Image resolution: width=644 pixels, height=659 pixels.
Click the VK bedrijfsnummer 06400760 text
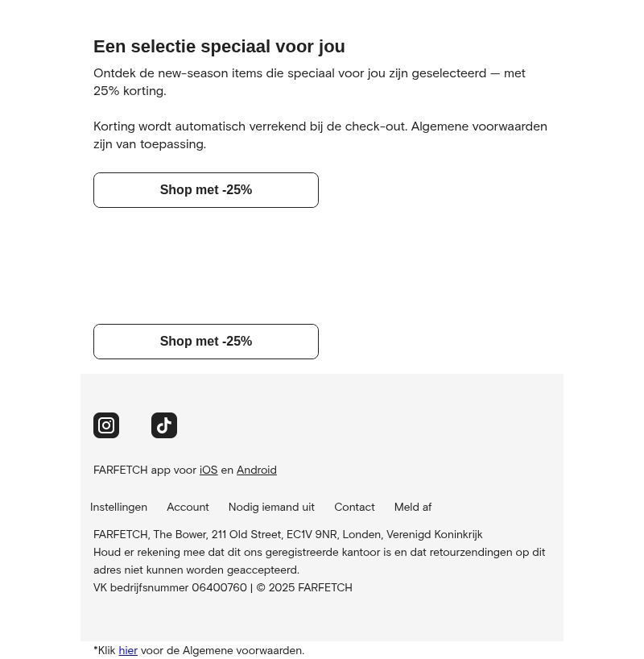click(x=170, y=587)
